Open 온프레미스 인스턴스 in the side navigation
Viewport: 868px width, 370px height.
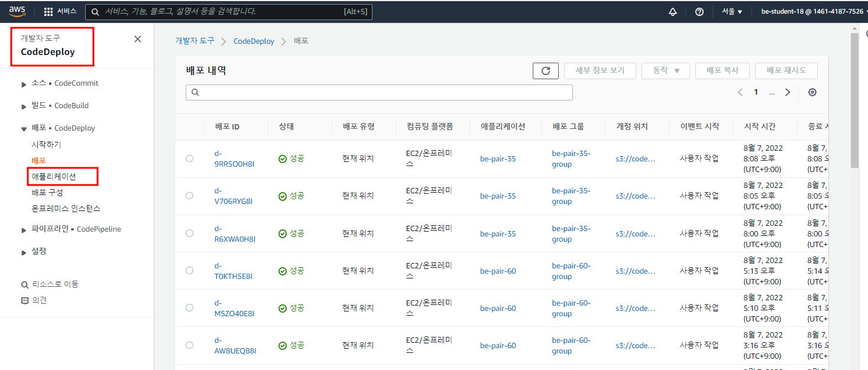(x=66, y=209)
